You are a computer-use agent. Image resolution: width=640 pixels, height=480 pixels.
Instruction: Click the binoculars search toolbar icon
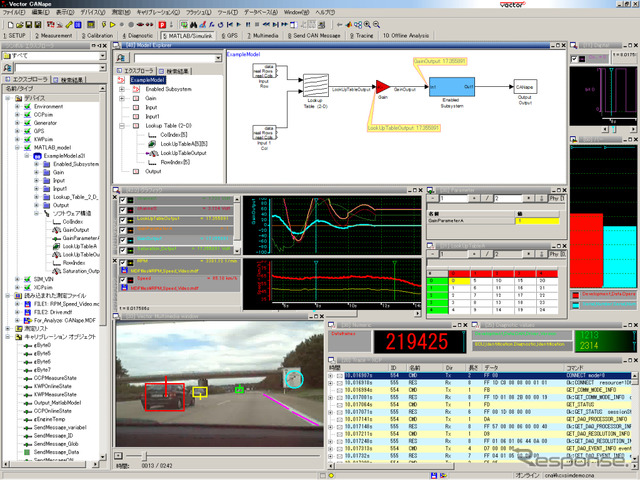(193, 25)
